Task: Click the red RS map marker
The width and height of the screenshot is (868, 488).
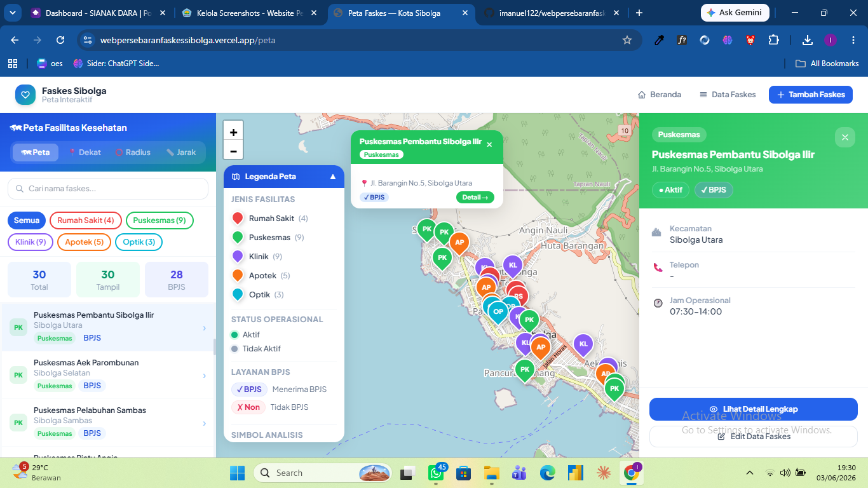Action: [x=519, y=296]
